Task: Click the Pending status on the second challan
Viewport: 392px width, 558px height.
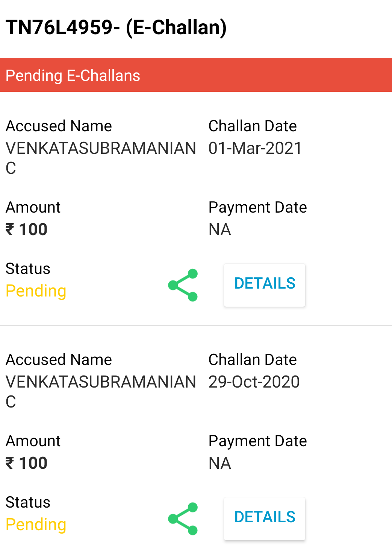Action: (x=36, y=524)
